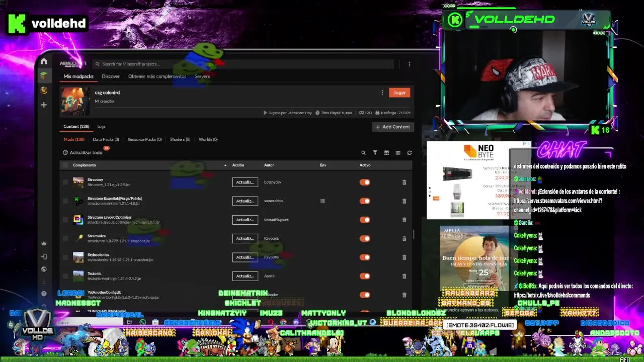
Task: Select the Content (138) tab
Action: [76, 127]
